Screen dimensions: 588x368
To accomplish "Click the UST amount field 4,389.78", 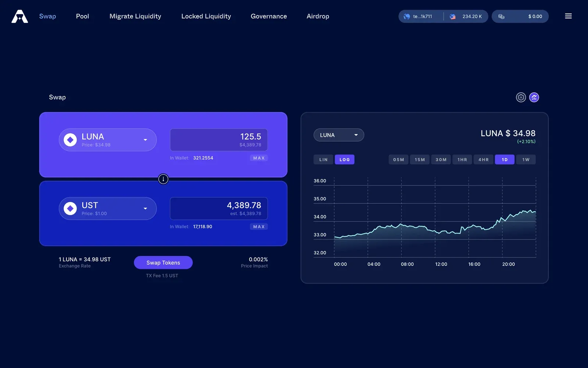I will [219, 209].
